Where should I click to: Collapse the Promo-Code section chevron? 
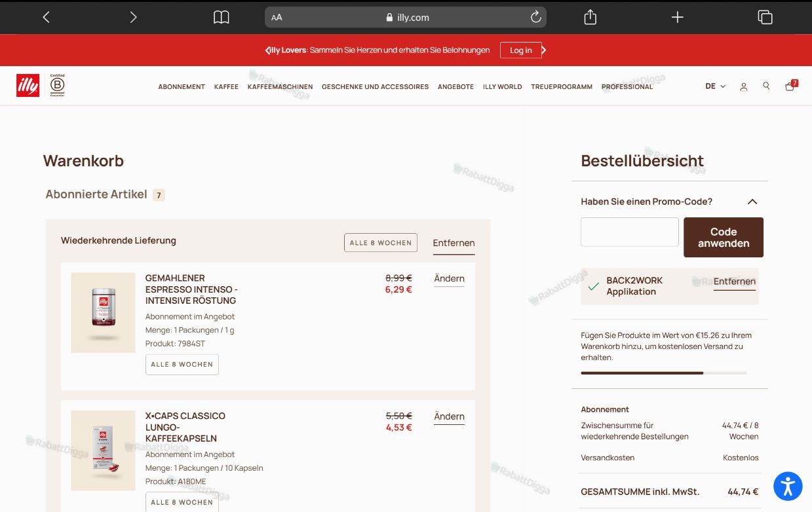tap(752, 202)
